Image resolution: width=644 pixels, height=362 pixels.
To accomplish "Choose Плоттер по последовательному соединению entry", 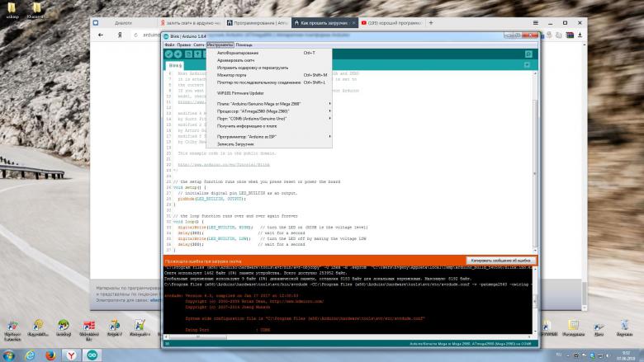I will (268, 82).
